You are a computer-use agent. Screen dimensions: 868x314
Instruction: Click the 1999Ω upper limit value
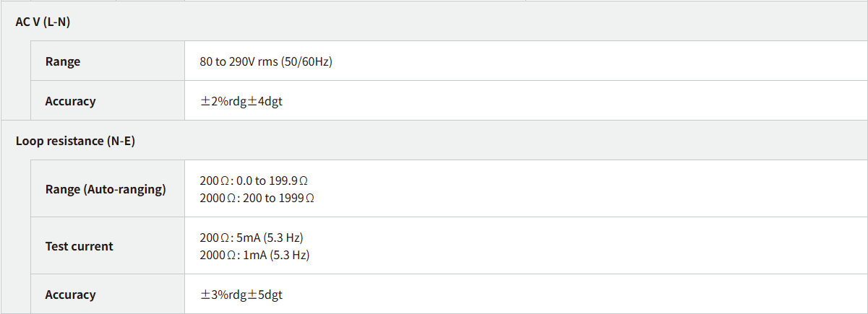click(299, 198)
